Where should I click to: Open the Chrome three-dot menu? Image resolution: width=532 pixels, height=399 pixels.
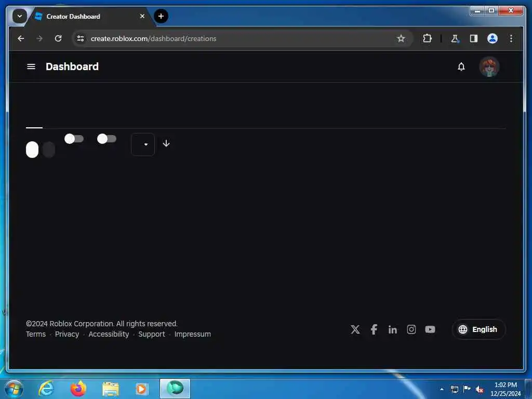[x=511, y=38]
